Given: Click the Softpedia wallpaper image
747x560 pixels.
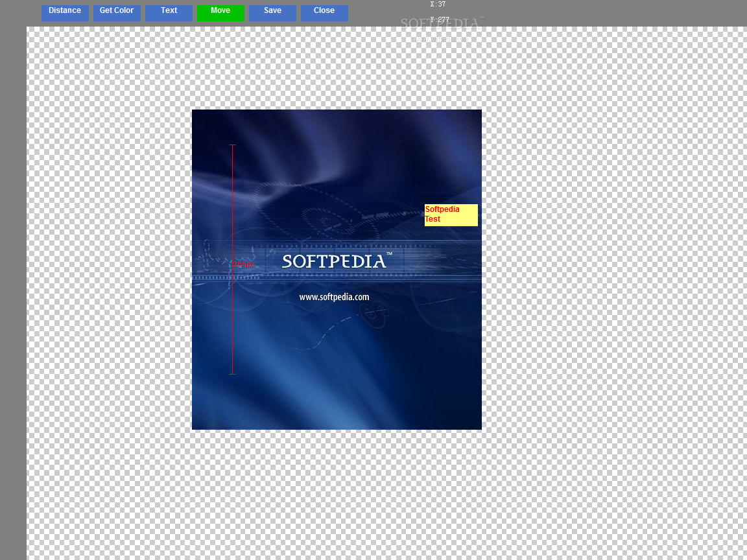Looking at the screenshot, I should tap(337, 270).
